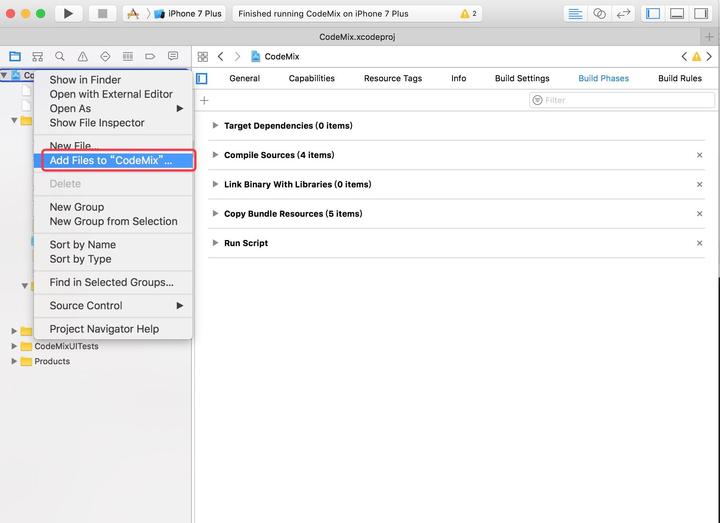Jump to previous issue arrow

click(684, 56)
